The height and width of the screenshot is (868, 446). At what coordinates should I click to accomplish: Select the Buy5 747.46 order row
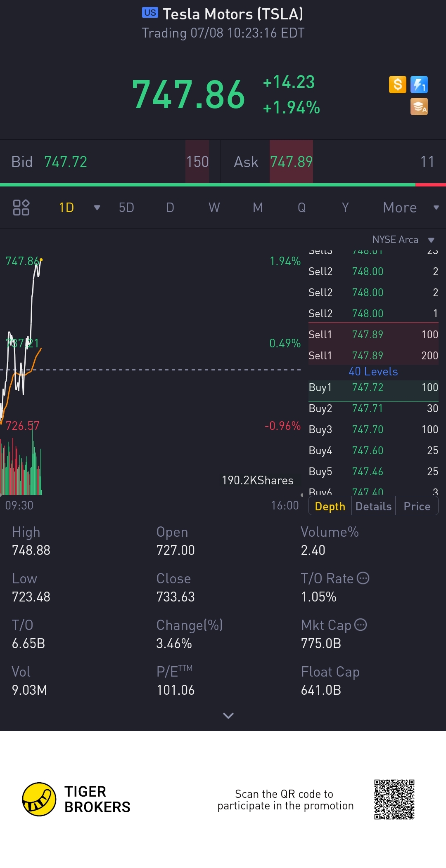point(373,472)
